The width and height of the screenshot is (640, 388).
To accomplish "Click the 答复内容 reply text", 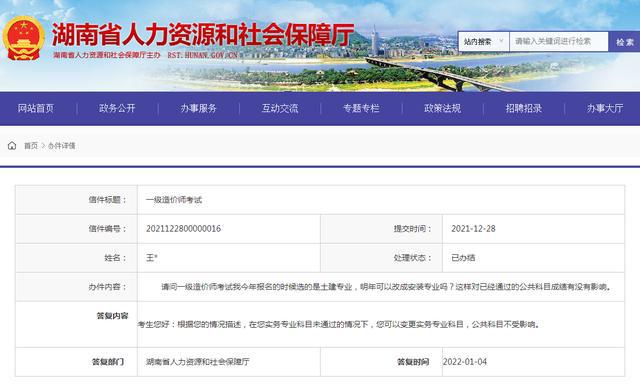I will (339, 325).
